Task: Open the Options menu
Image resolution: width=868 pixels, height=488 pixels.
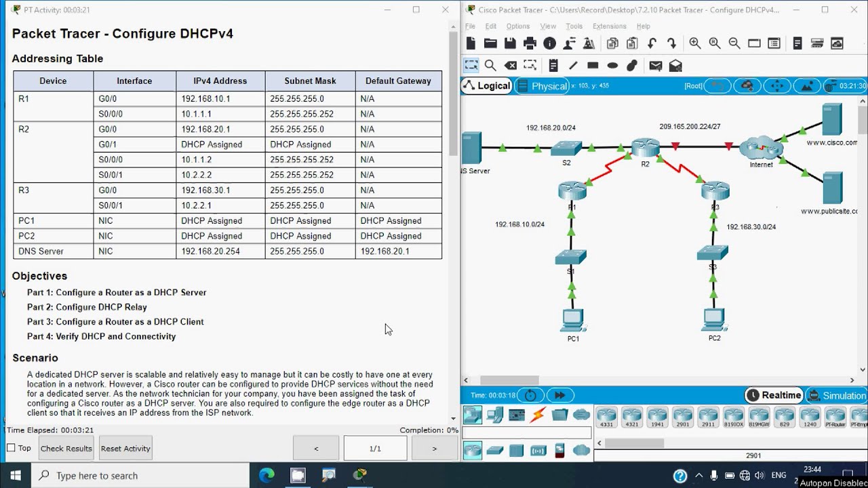Action: click(518, 26)
